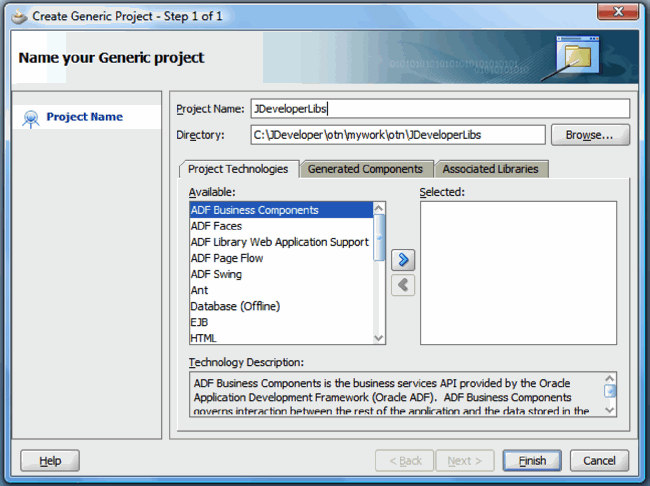The width and height of the screenshot is (650, 486).
Task: Click the Project Name input field
Action: [440, 109]
